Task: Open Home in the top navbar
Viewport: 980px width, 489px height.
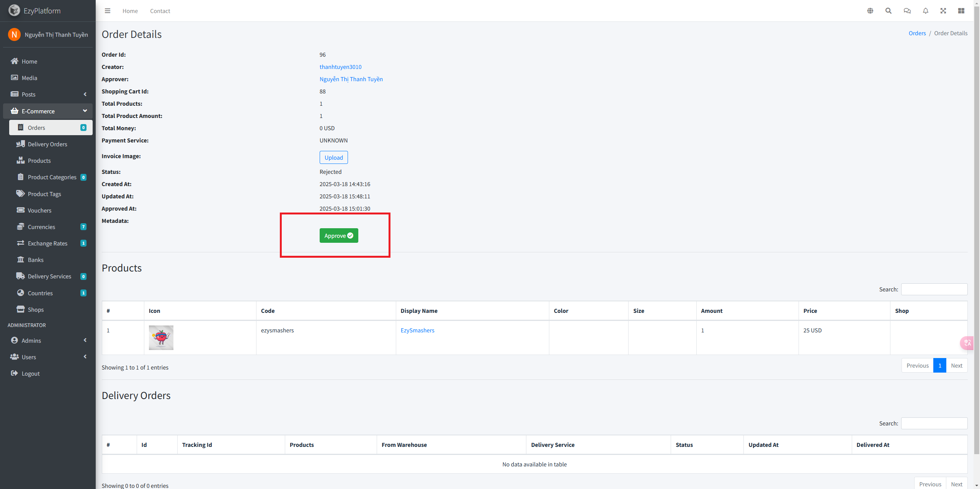Action: pyautogui.click(x=130, y=11)
